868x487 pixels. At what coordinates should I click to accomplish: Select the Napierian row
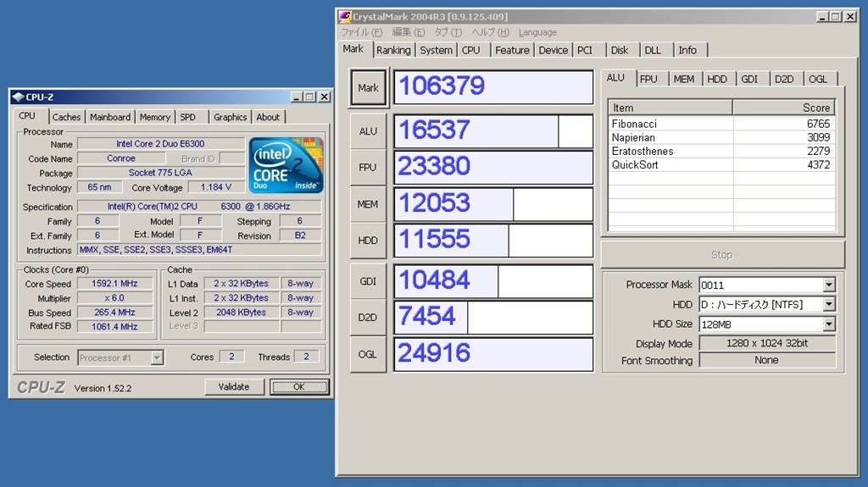click(721, 137)
